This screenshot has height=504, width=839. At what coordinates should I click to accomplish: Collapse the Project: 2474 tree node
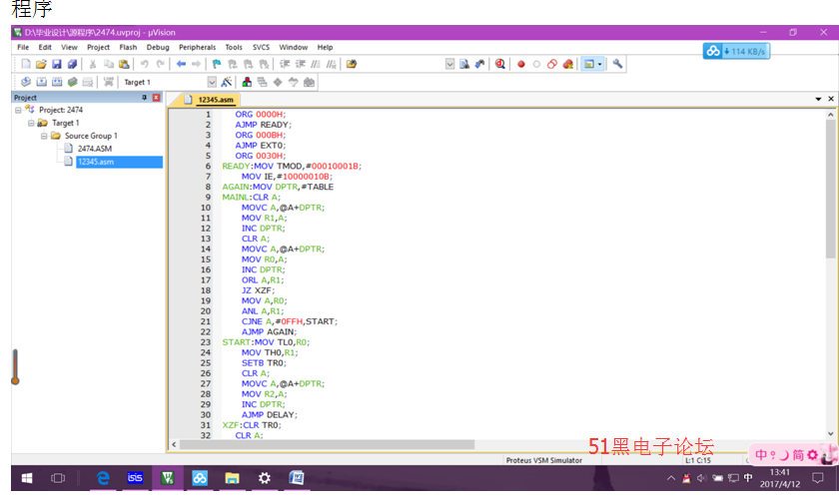18,110
